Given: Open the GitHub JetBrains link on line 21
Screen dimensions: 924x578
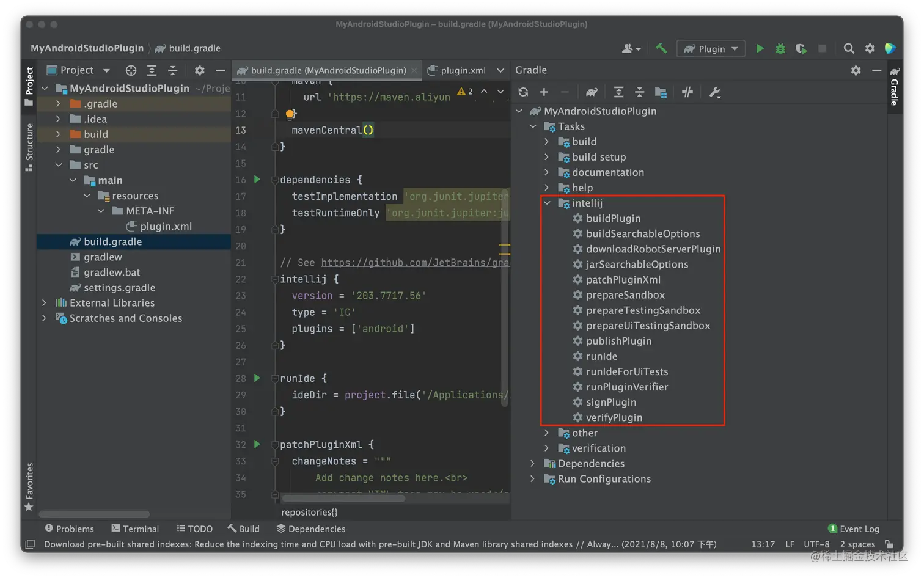Looking at the screenshot, I should pos(415,263).
